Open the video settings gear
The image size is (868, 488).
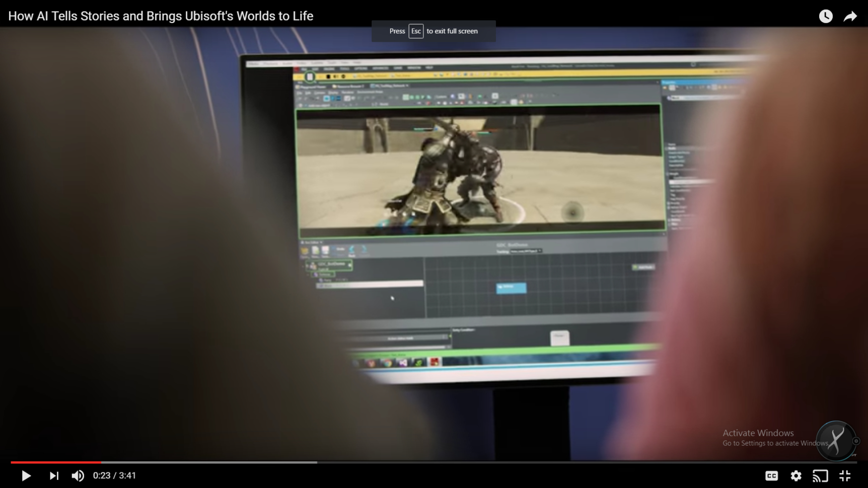pos(796,475)
